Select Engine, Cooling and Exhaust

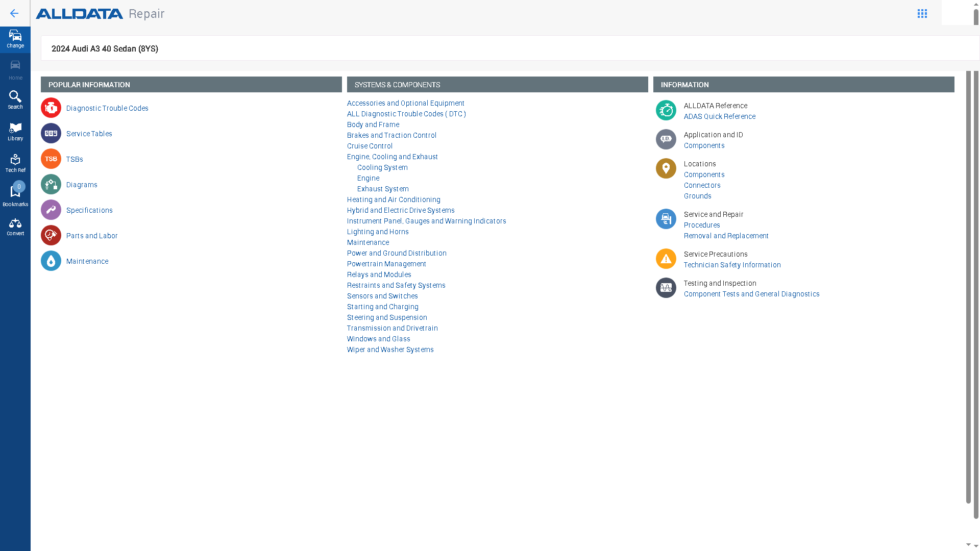pyautogui.click(x=392, y=157)
